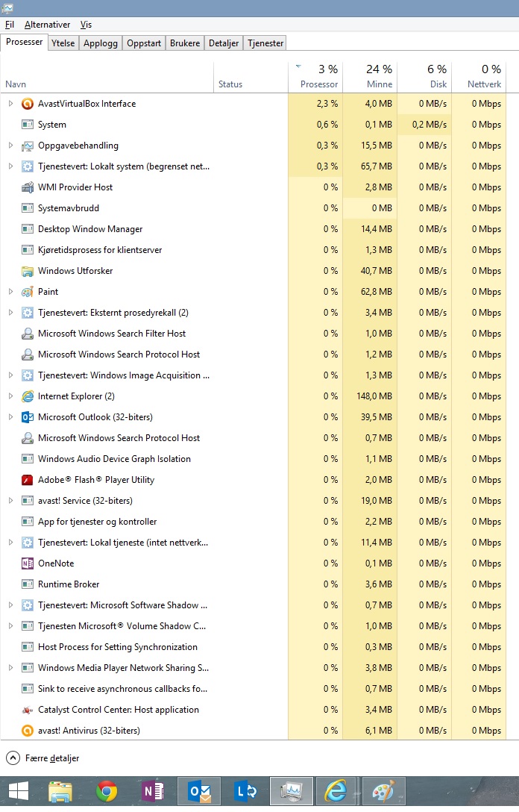The image size is (519, 812).
Task: Click the Adobe Flash Player Utility icon
Action: (28, 480)
